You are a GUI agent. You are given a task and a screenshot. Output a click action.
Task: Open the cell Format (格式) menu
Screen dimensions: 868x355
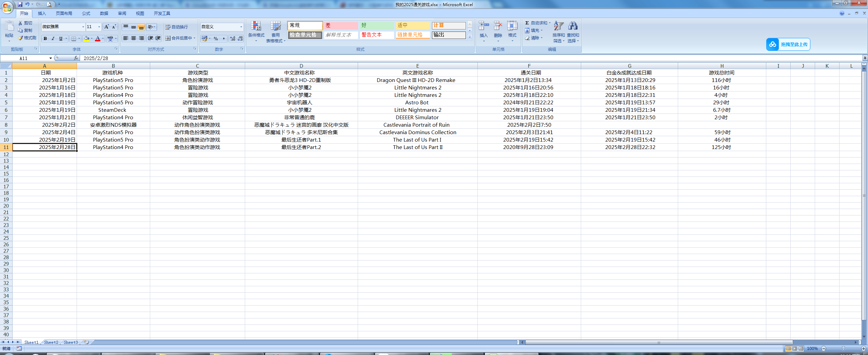pyautogui.click(x=512, y=30)
